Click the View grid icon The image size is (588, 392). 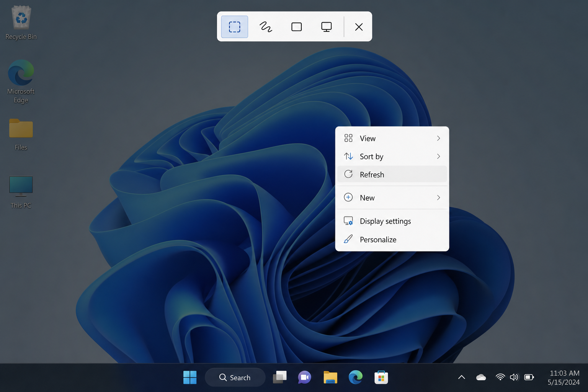348,138
